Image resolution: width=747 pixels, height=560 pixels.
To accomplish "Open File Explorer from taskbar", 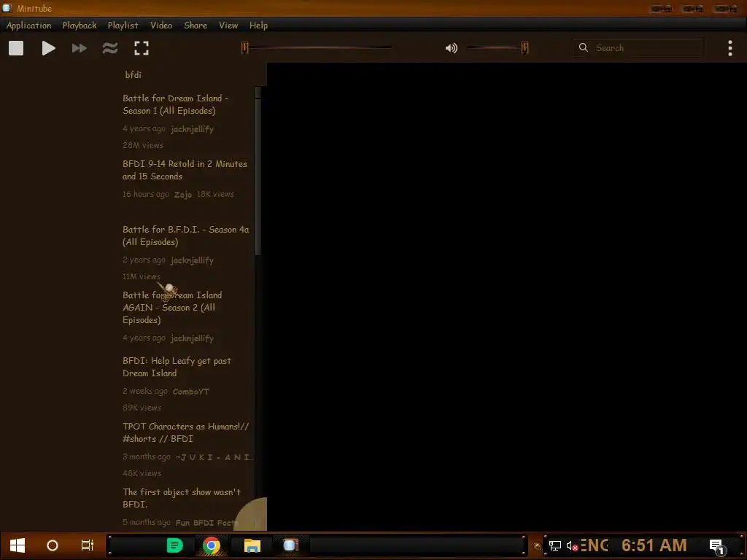I will click(252, 545).
